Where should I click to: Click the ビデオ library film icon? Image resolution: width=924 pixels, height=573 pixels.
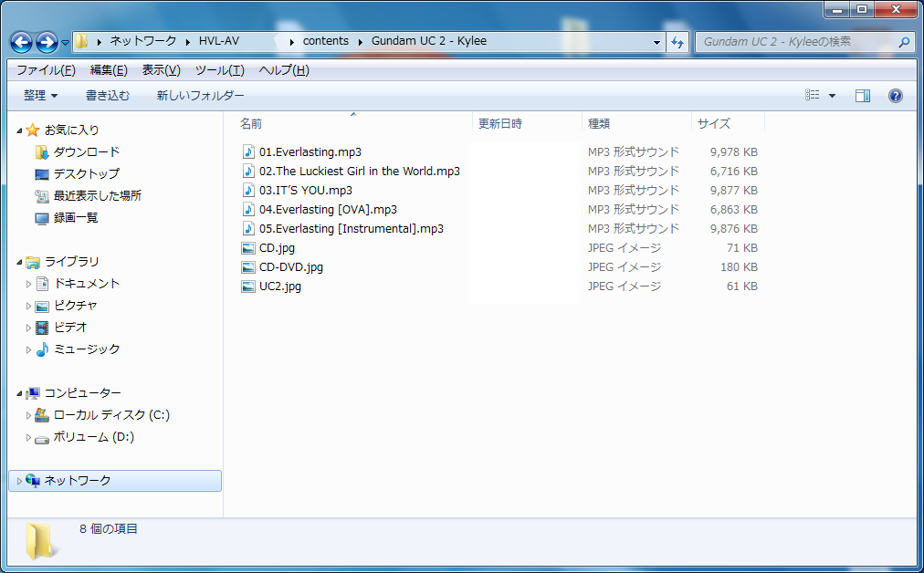tap(42, 328)
